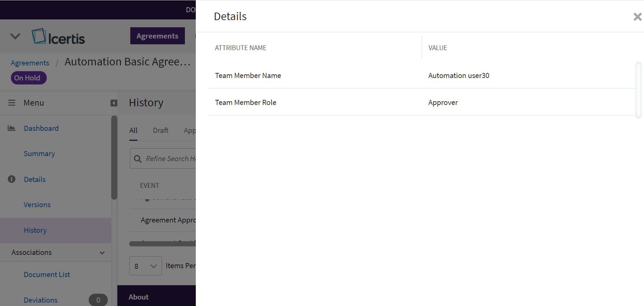Go to Summary in the sidebar
This screenshot has width=644, height=306.
[39, 154]
